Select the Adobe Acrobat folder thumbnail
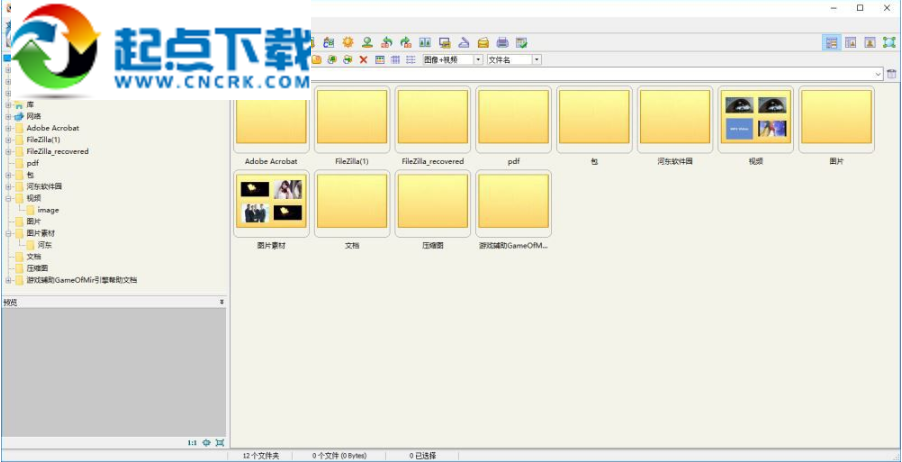The width and height of the screenshot is (902, 462). click(271, 120)
